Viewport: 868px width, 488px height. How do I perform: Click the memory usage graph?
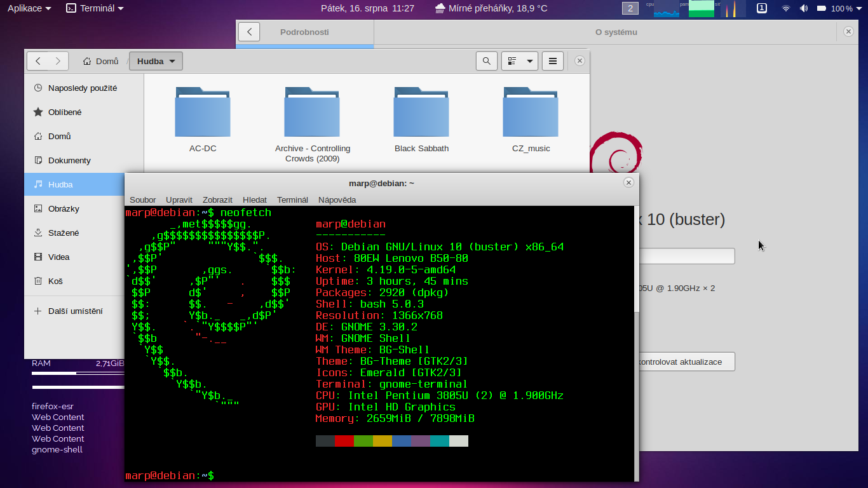(x=702, y=8)
